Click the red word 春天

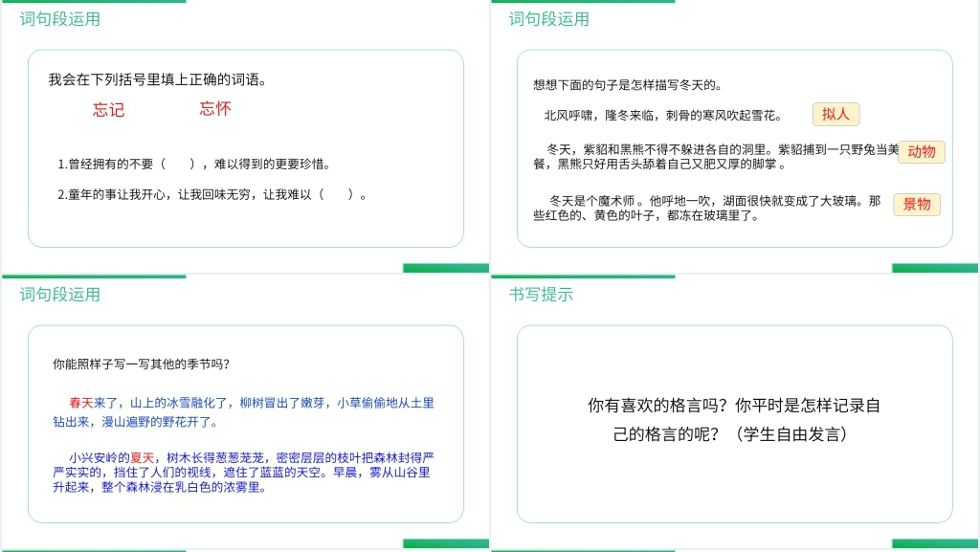coord(80,403)
